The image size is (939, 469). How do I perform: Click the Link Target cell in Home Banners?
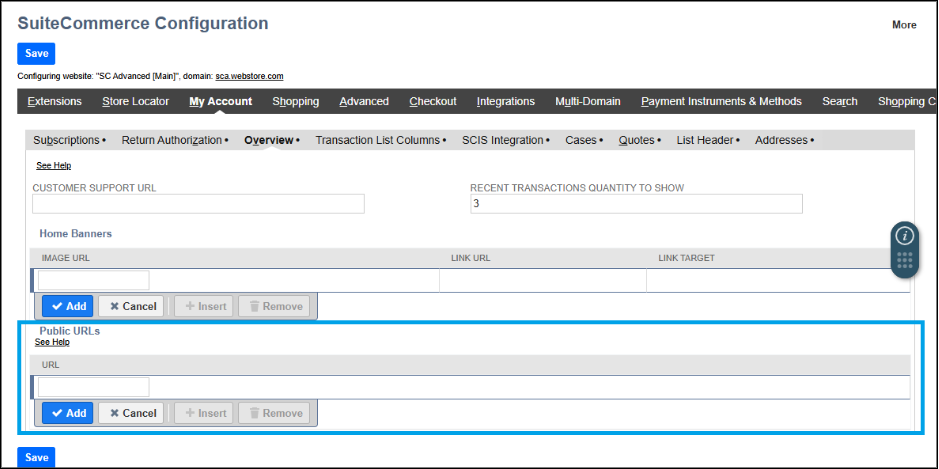[x=777, y=280]
